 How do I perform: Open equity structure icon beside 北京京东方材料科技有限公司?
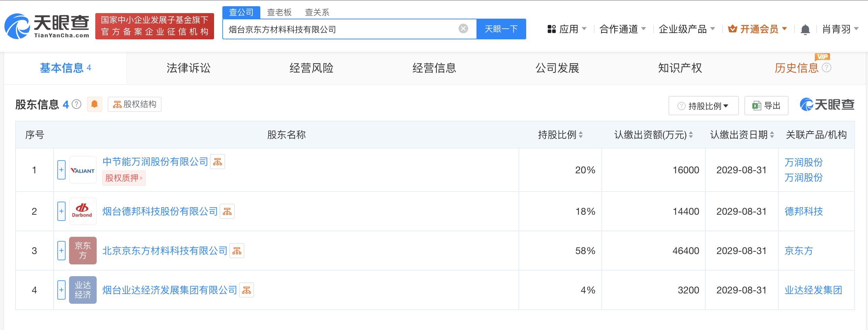tap(237, 251)
